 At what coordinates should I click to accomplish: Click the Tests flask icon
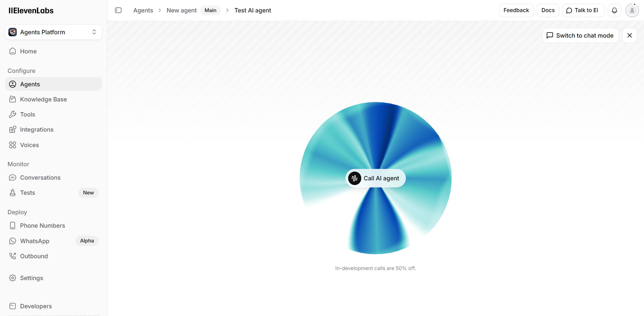(13, 193)
